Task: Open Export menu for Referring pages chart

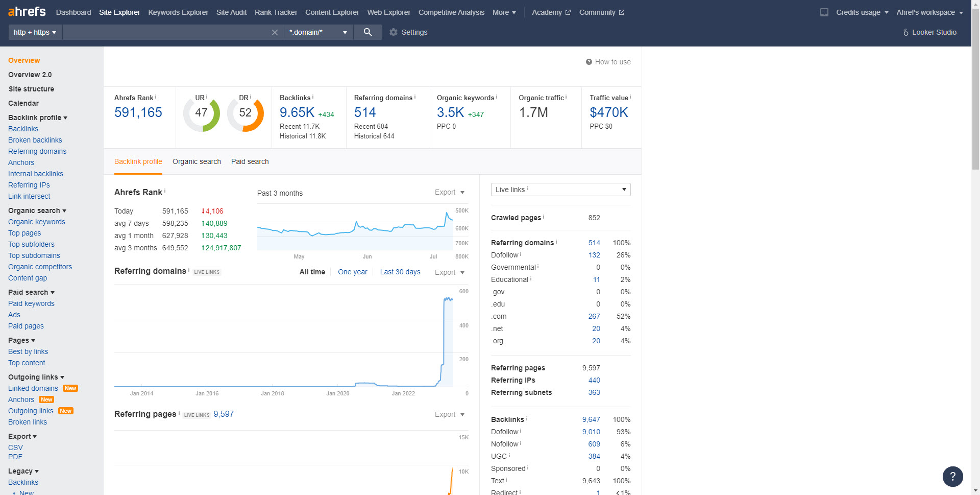Action: coord(449,414)
